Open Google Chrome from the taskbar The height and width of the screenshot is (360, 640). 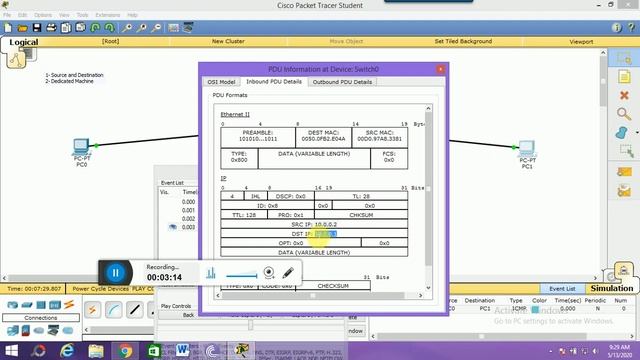tap(125, 351)
